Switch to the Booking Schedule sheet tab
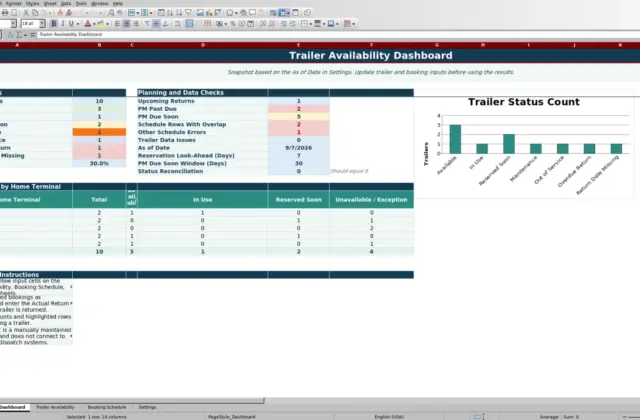640x420 pixels. [x=107, y=407]
